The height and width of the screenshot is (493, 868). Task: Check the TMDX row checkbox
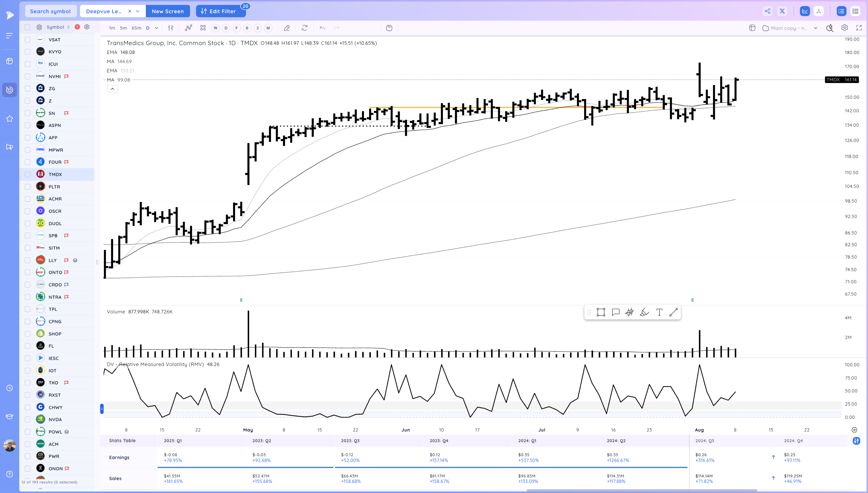pos(28,174)
